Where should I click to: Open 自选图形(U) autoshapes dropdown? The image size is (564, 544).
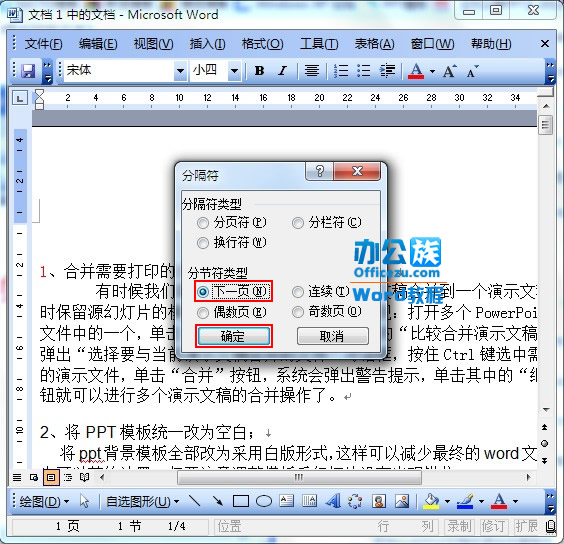click(142, 501)
